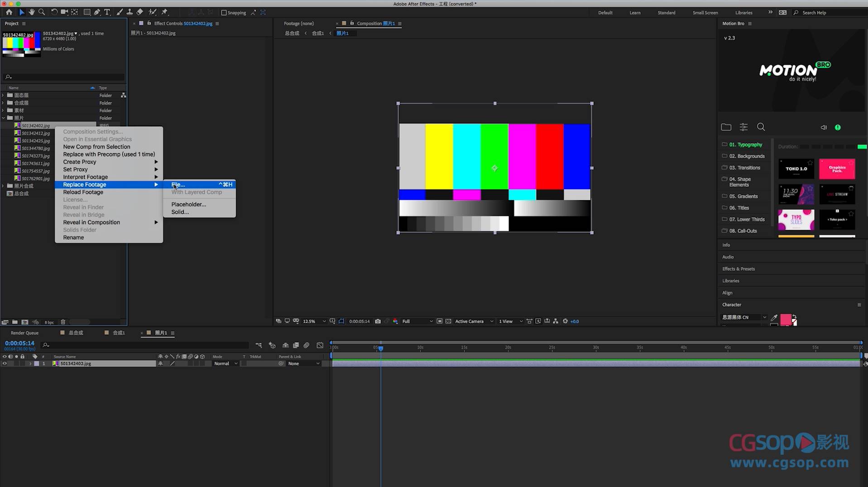Image resolution: width=868 pixels, height=487 pixels.
Task: Hide layer 501342402.jpg with eye toggle
Action: point(5,363)
